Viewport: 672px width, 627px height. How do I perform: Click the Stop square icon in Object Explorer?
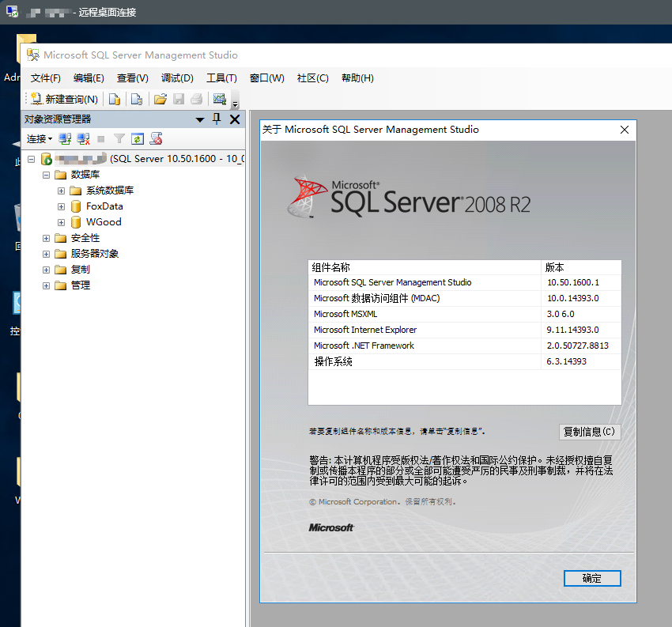[x=101, y=139]
